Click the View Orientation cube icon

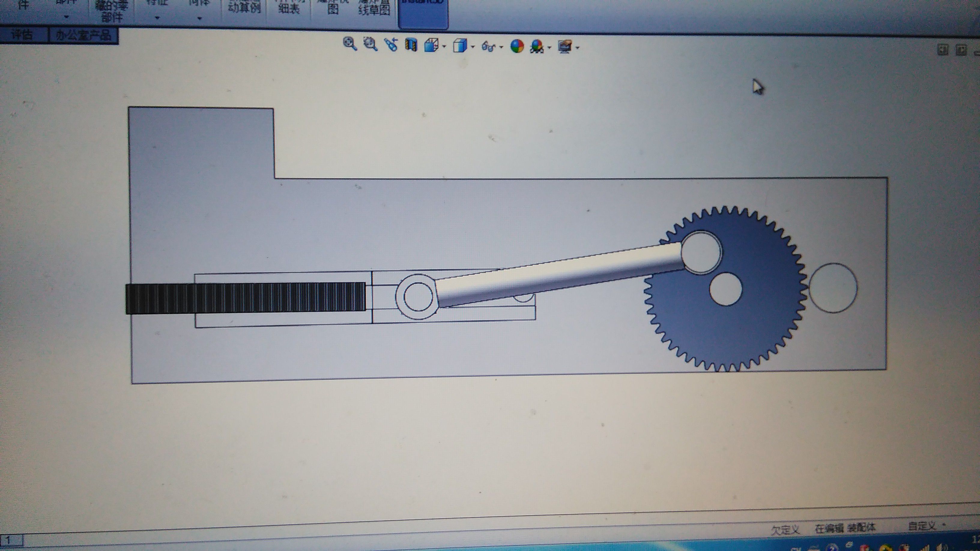coord(431,46)
